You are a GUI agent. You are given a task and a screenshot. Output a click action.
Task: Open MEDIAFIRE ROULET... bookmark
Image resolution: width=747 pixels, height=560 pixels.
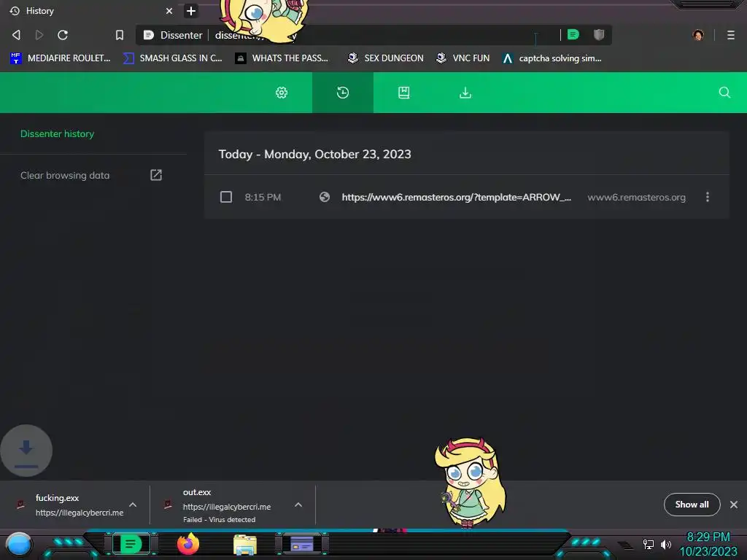60,58
